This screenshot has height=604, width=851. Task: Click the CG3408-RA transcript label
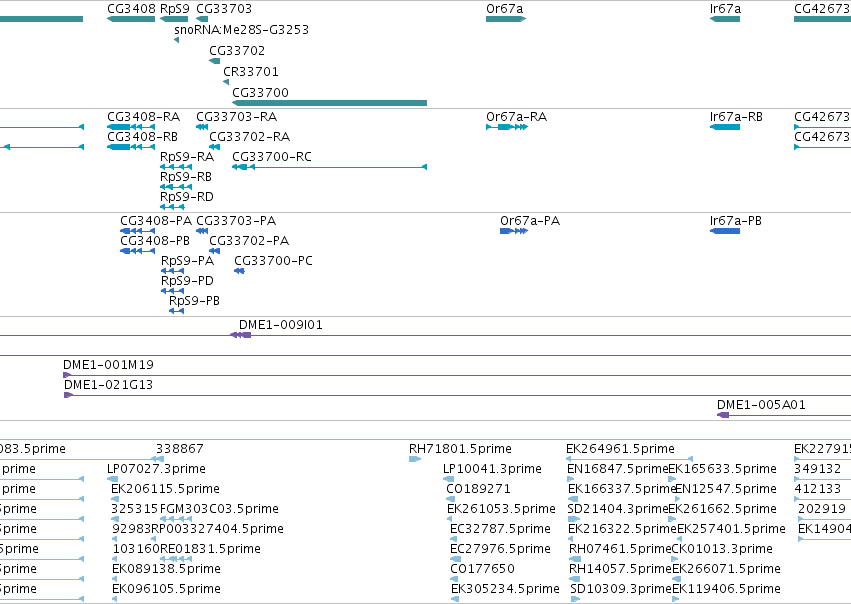pyautogui.click(x=143, y=117)
